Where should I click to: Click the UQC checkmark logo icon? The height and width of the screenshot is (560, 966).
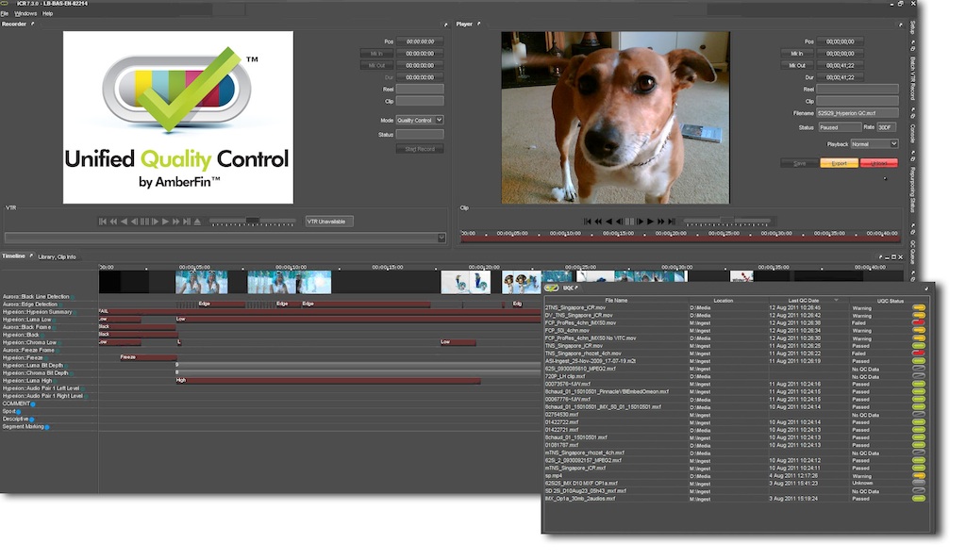(551, 288)
